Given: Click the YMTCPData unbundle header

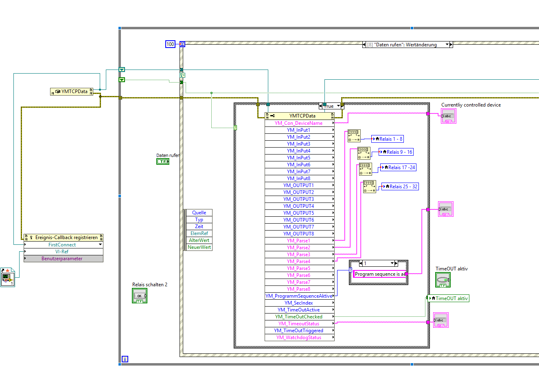Looking at the screenshot, I should tap(300, 116).
